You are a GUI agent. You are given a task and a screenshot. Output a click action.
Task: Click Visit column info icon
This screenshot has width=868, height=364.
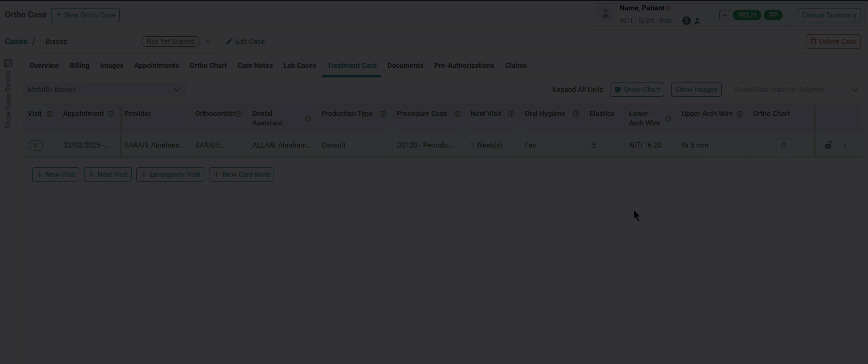[50, 114]
